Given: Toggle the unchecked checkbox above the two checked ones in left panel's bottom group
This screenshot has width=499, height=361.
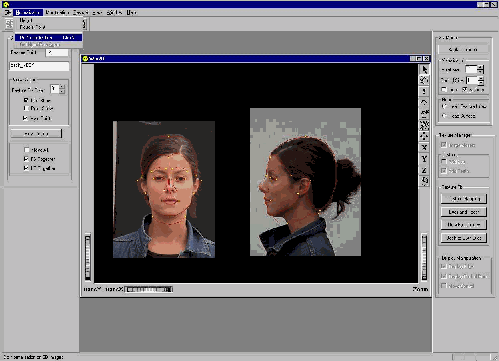Looking at the screenshot, I should [x=26, y=150].
